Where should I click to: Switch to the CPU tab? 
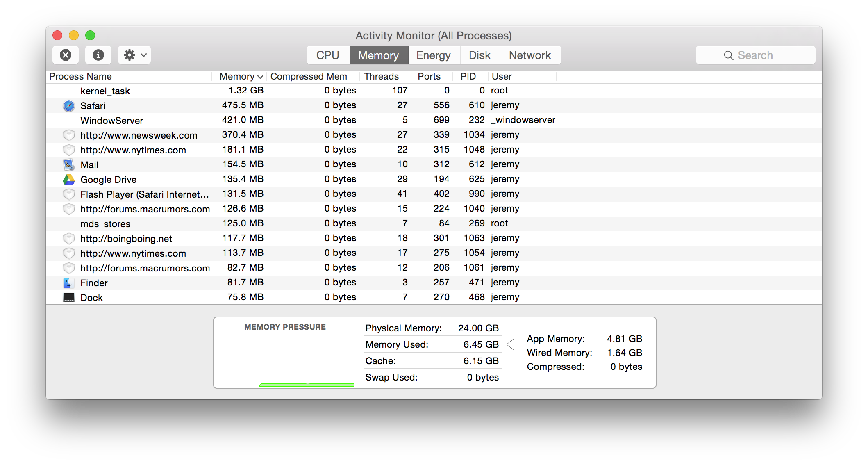(x=327, y=55)
